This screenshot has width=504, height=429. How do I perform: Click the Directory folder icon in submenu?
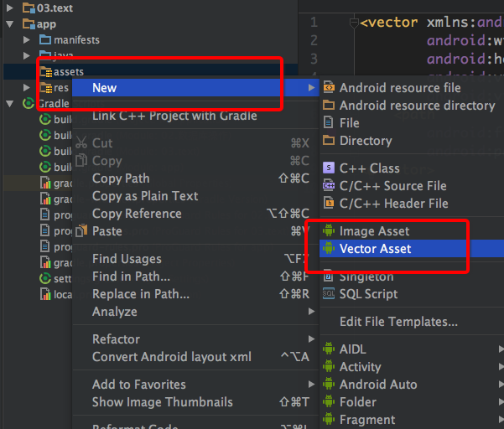click(329, 140)
